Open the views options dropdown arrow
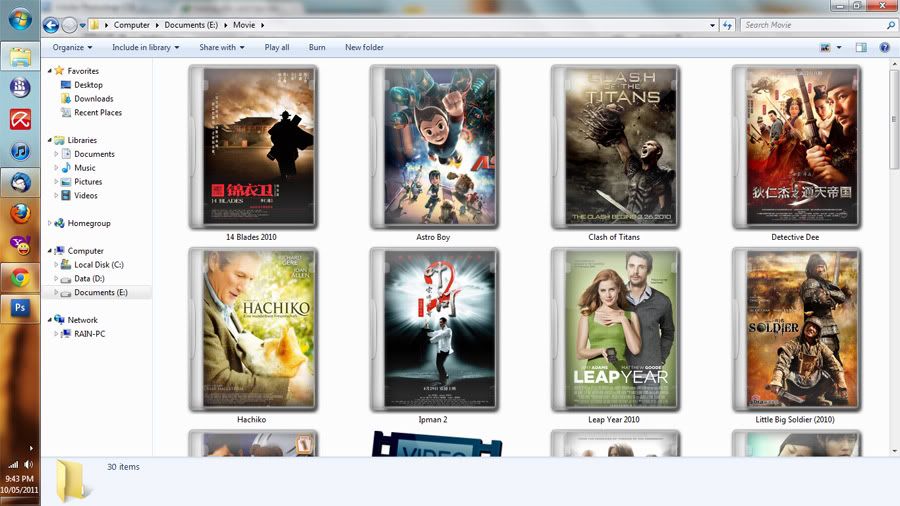The height and width of the screenshot is (506, 900). coord(839,48)
